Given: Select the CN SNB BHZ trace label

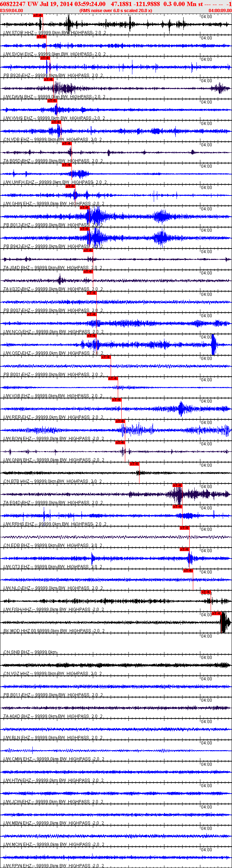Looking at the screenshot, I should pos(30,652).
